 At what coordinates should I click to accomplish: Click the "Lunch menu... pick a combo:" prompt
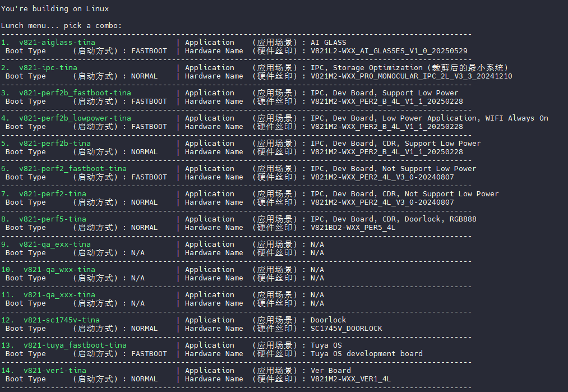tap(61, 26)
